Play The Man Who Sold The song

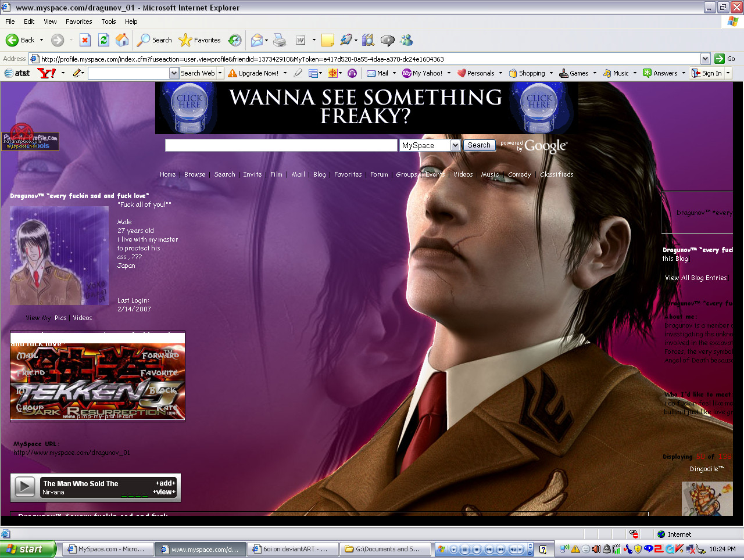[24, 486]
